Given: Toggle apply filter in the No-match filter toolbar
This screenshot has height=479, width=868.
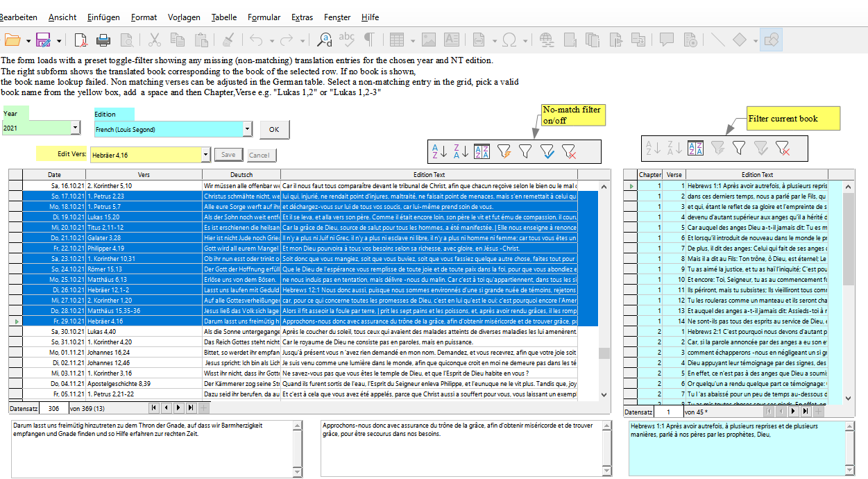Looking at the screenshot, I should (547, 151).
